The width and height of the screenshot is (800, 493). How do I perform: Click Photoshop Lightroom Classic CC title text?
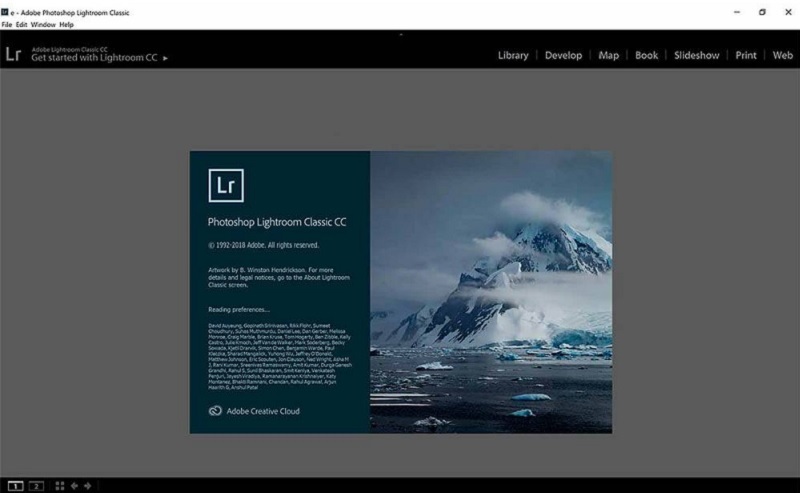click(277, 222)
